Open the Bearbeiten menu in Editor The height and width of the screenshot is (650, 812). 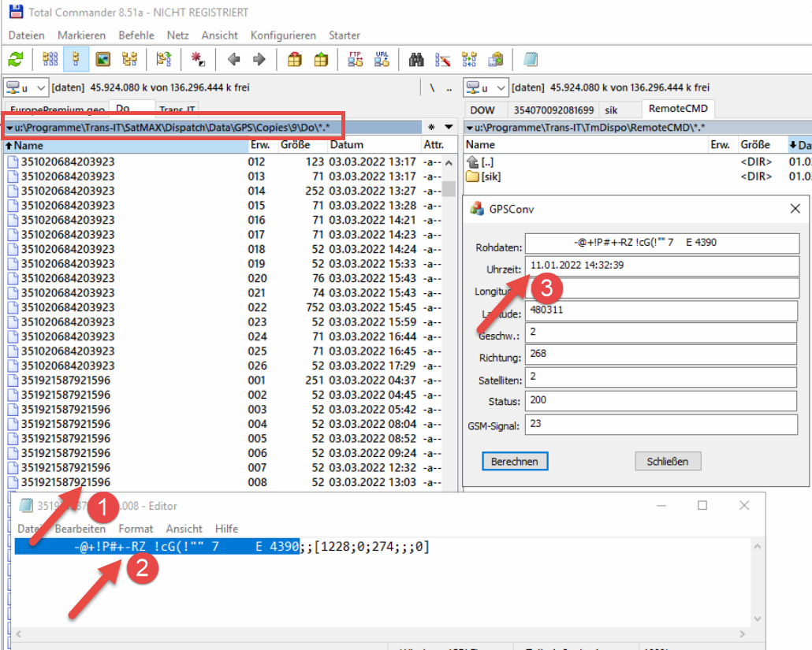pyautogui.click(x=80, y=529)
